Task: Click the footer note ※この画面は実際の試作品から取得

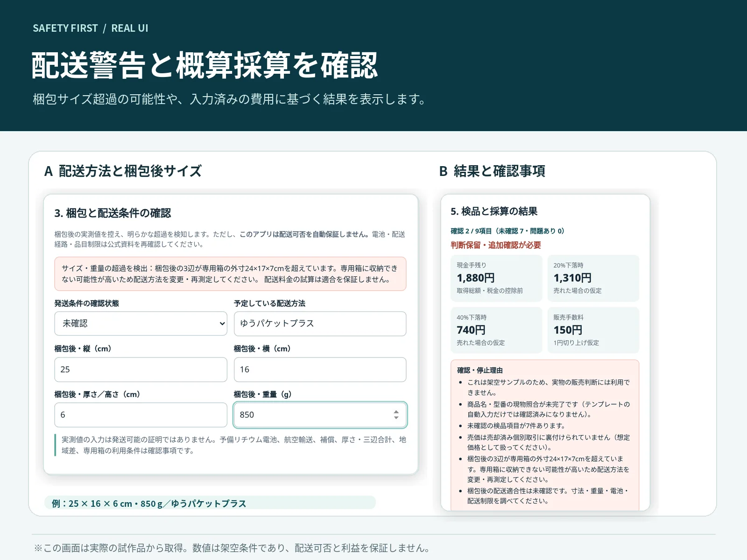Action: 232,548
